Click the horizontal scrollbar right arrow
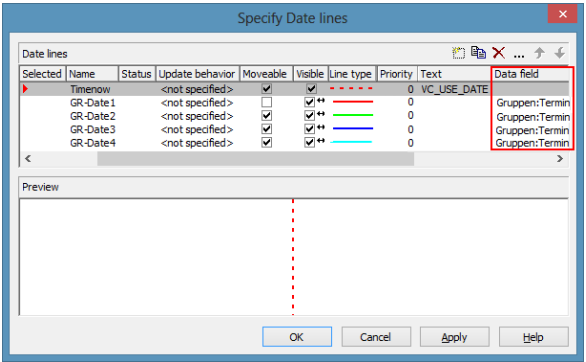This screenshot has width=586, height=362. [559, 158]
